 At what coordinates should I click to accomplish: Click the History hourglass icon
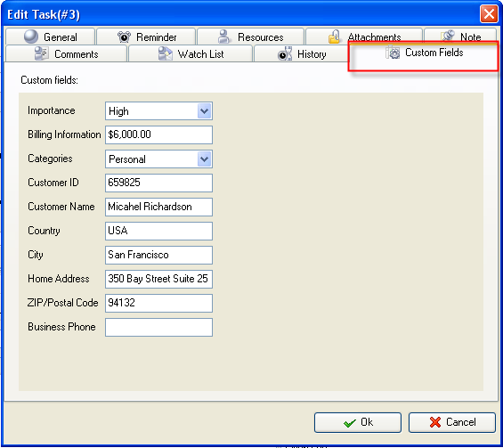285,53
